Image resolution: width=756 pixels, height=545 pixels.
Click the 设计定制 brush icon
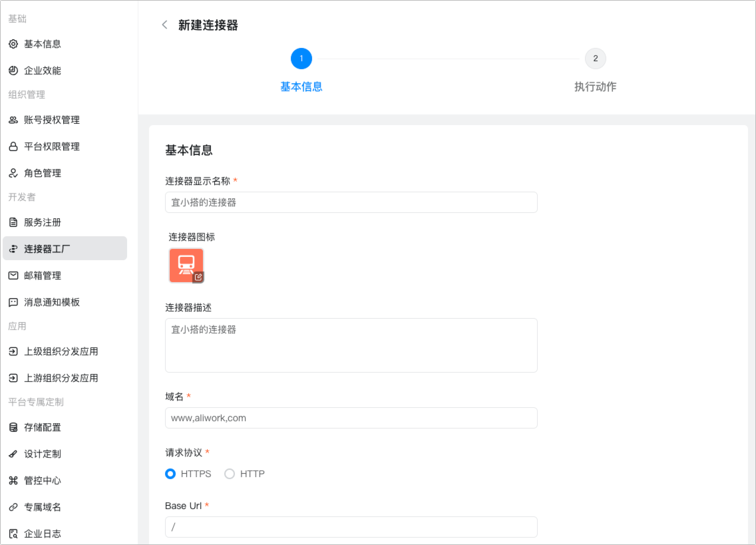coord(13,454)
